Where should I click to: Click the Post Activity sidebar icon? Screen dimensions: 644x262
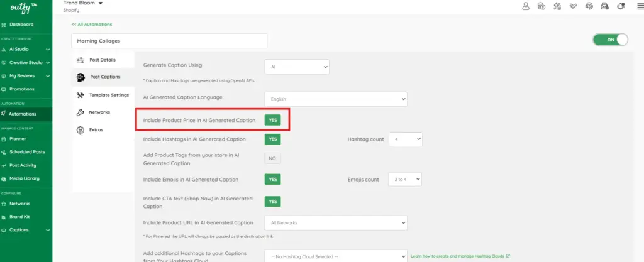(4, 166)
